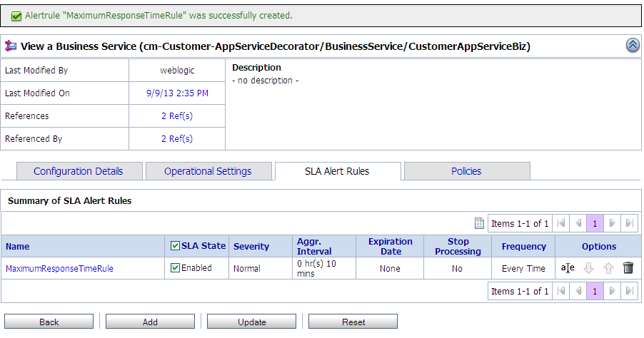644x338 pixels.
Task: Delete MaximumResponseTimeRule with the trash icon
Action: [x=628, y=268]
